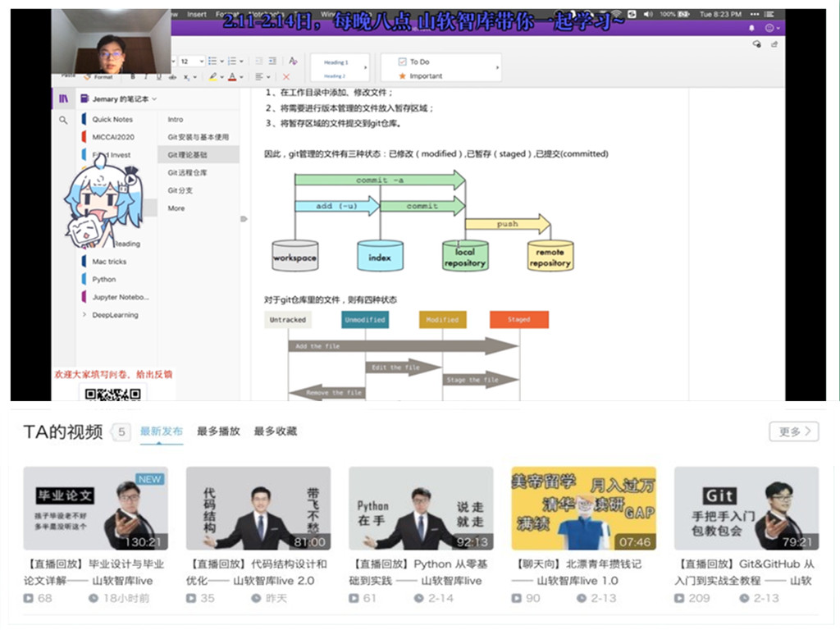Toggle bold formatting
The width and height of the screenshot is (840, 630).
click(x=133, y=77)
